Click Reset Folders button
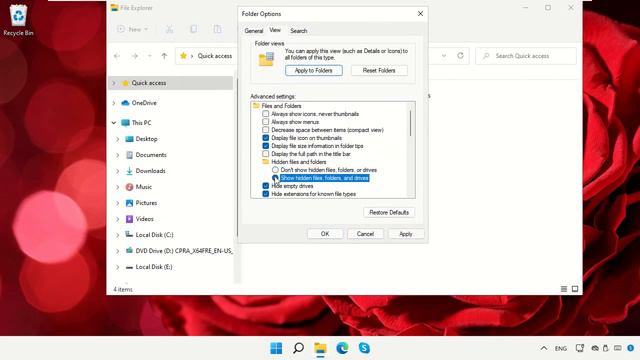Screen dimensions: 640x360 coord(379,71)
